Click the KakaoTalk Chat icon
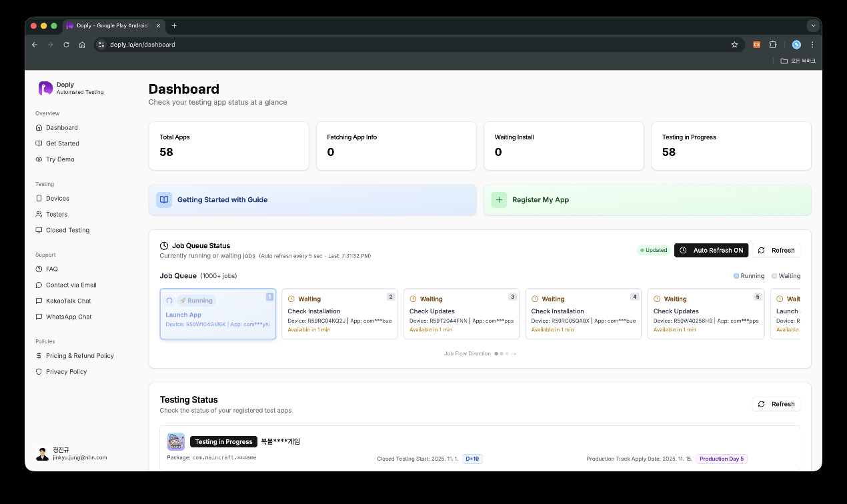Viewport: 847px width, 504px height. 39,301
